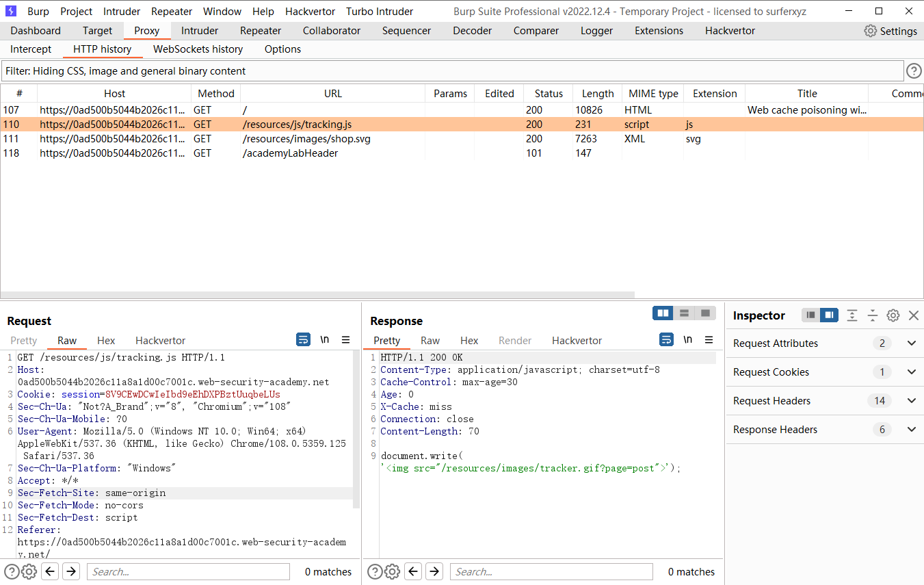924x585 pixels.
Task: Select history row number 107
Action: click(x=462, y=110)
